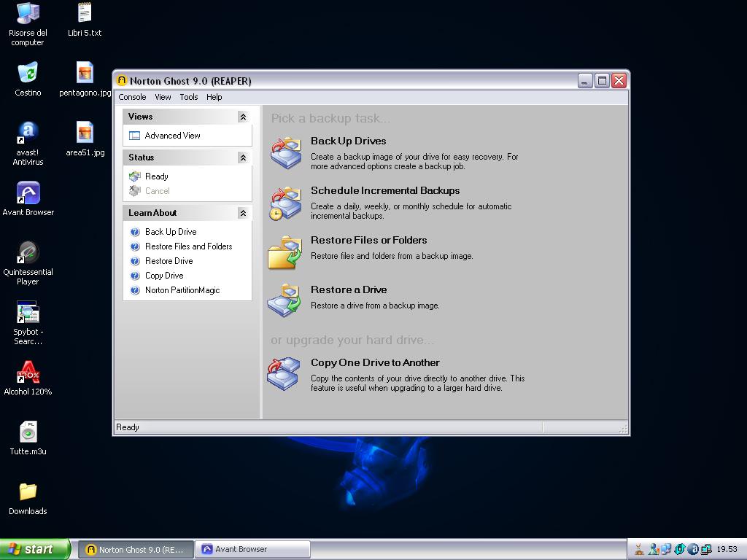
Task: Click the greyed Cancel status icon
Action: 135,191
